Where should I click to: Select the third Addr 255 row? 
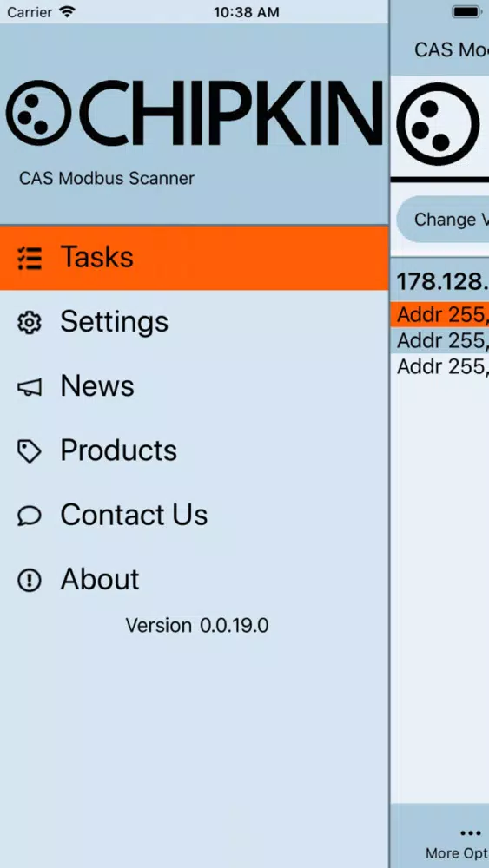[439, 366]
